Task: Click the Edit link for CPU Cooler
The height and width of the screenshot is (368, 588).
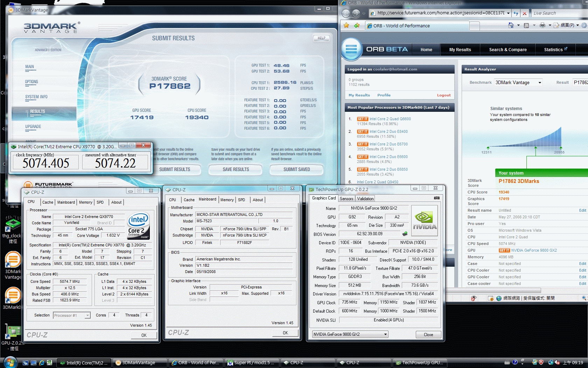Action: pyautogui.click(x=582, y=270)
